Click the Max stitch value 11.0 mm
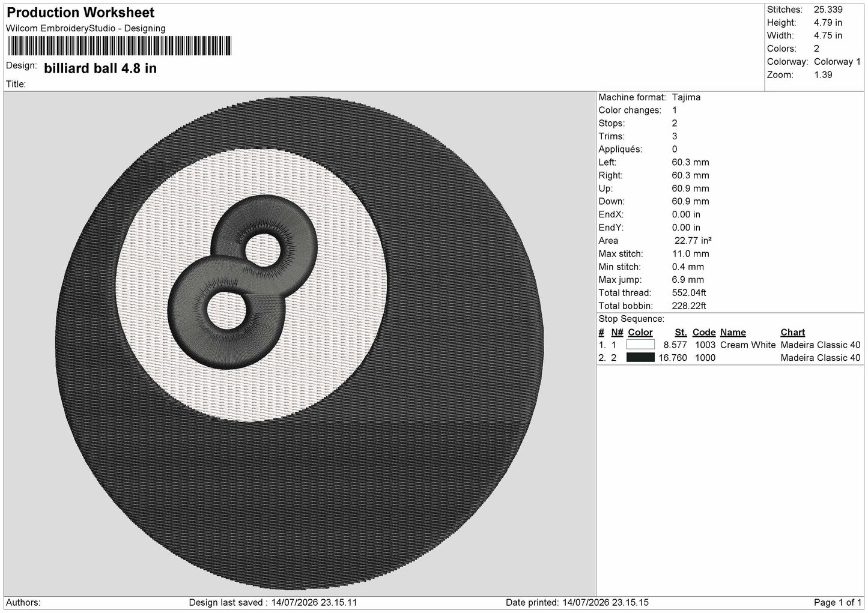This screenshot has height=613, width=868. pyautogui.click(x=690, y=254)
